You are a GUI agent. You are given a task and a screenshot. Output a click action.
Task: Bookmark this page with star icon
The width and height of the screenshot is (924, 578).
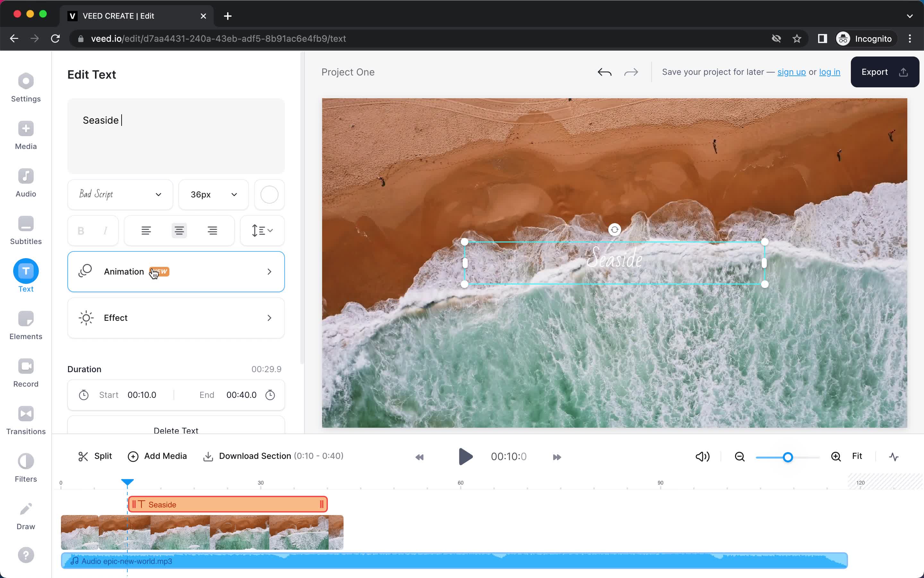point(797,39)
